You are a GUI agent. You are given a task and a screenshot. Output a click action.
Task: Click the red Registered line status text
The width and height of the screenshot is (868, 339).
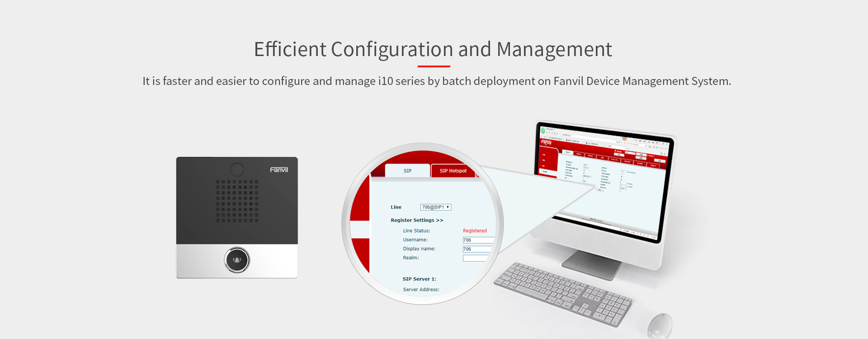click(475, 231)
